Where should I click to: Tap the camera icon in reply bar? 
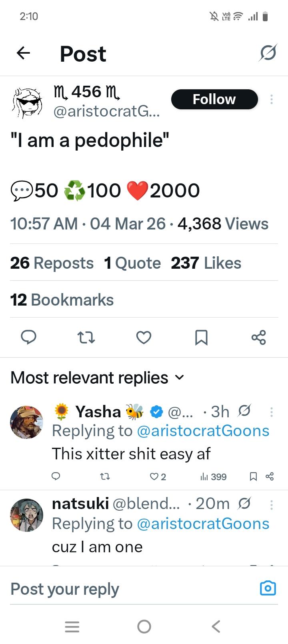pyautogui.click(x=268, y=588)
